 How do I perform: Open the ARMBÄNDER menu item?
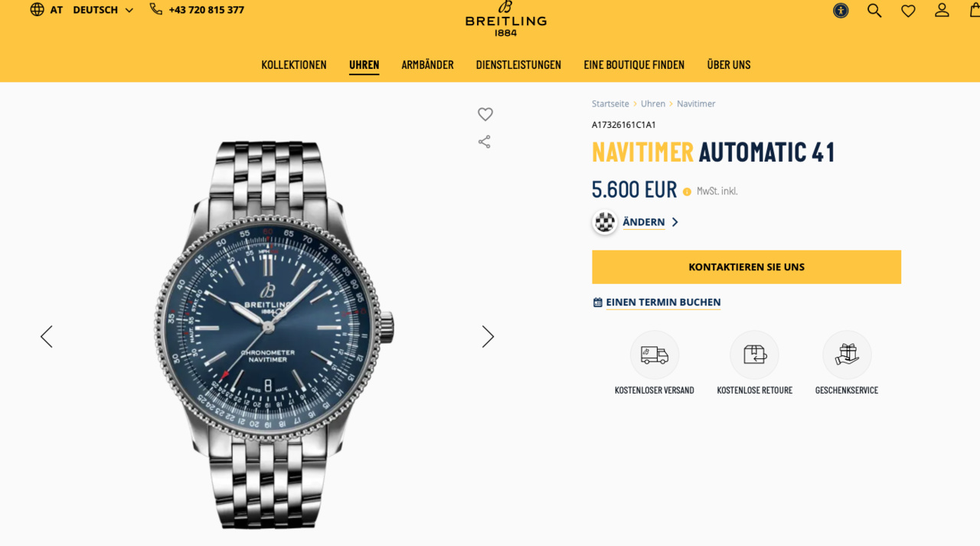(x=427, y=65)
